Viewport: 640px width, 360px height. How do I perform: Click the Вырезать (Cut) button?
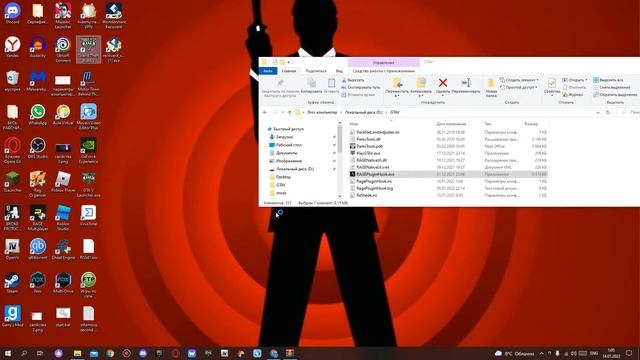(x=353, y=80)
